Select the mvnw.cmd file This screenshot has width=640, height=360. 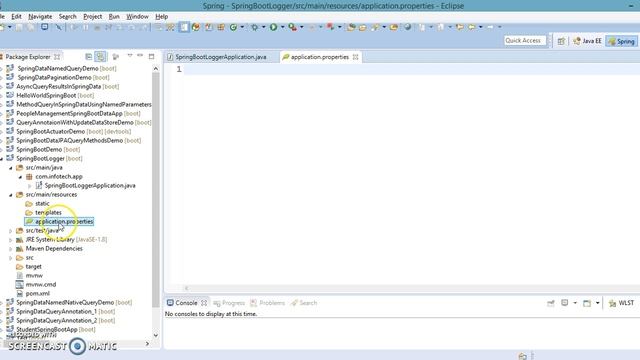tap(36, 284)
